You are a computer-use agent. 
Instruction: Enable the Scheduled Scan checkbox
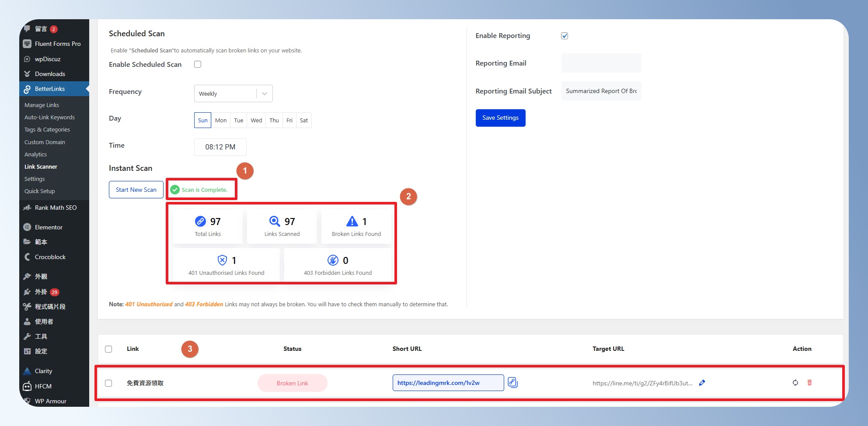198,65
